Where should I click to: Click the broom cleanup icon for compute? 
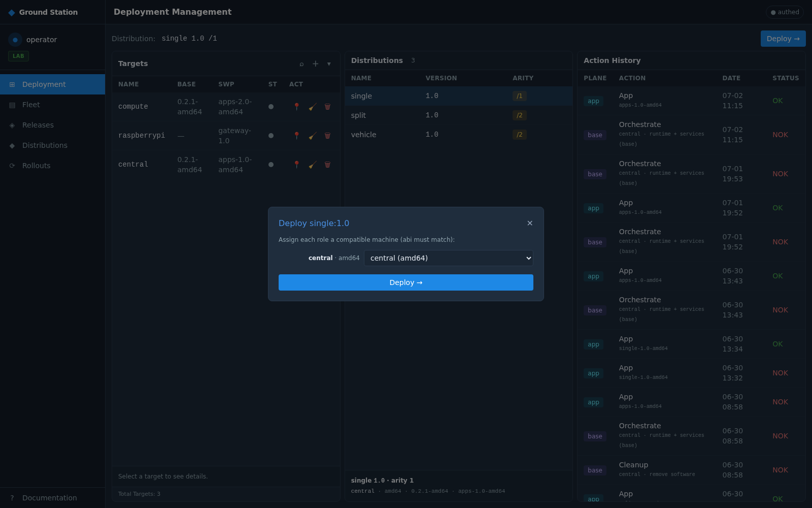pos(313,107)
